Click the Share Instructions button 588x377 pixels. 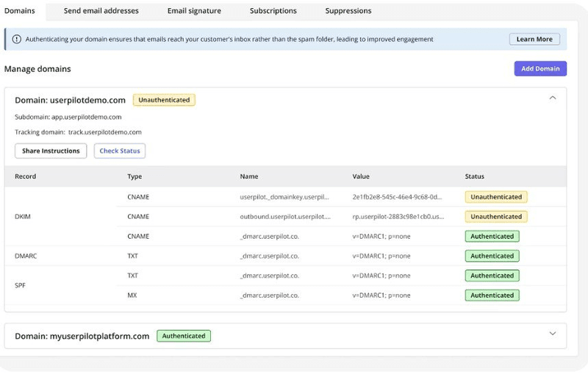[51, 151]
